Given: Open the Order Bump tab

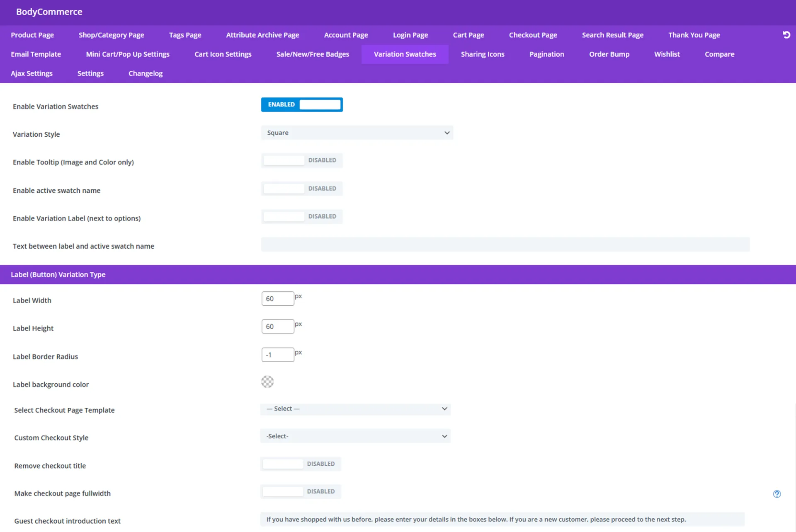Looking at the screenshot, I should coord(609,54).
